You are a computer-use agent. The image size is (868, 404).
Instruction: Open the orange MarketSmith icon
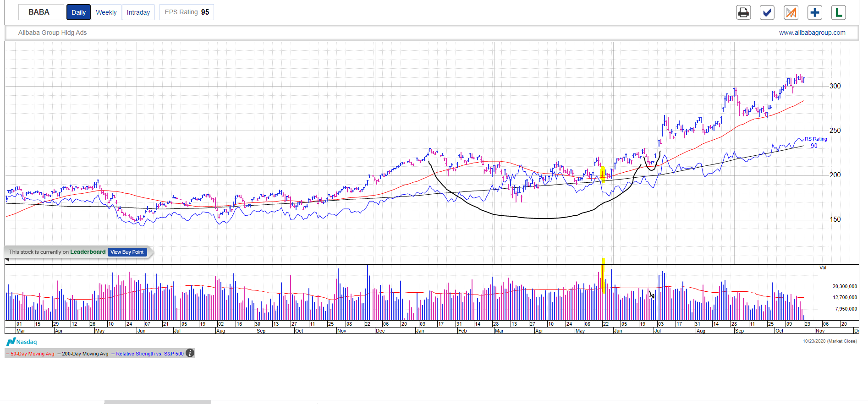coord(791,12)
